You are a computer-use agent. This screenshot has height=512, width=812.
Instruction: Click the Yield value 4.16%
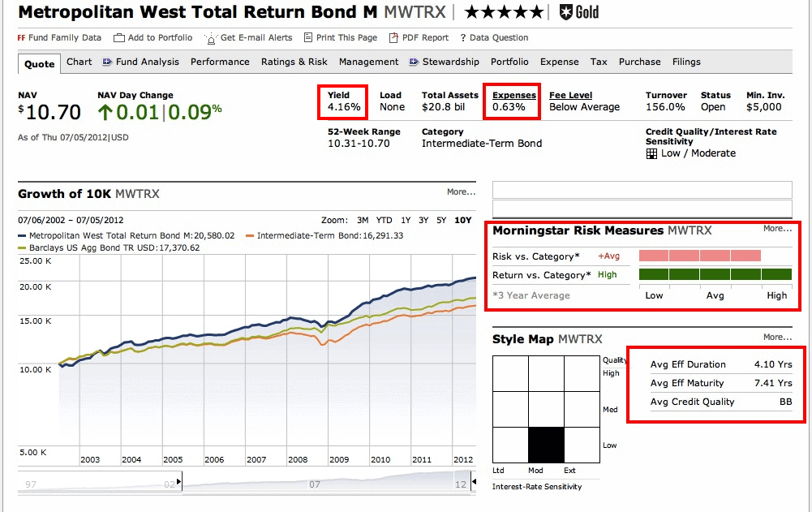[344, 107]
